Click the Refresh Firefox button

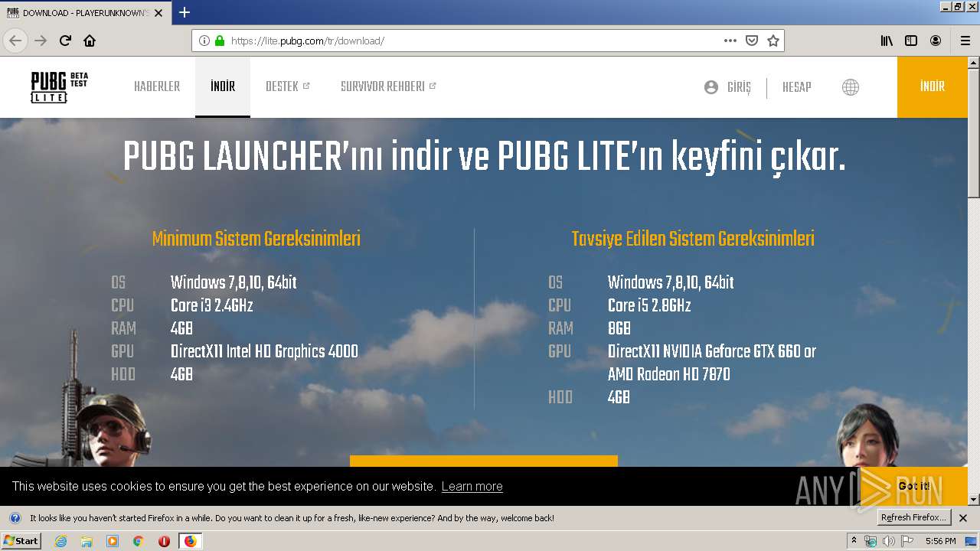click(x=913, y=517)
